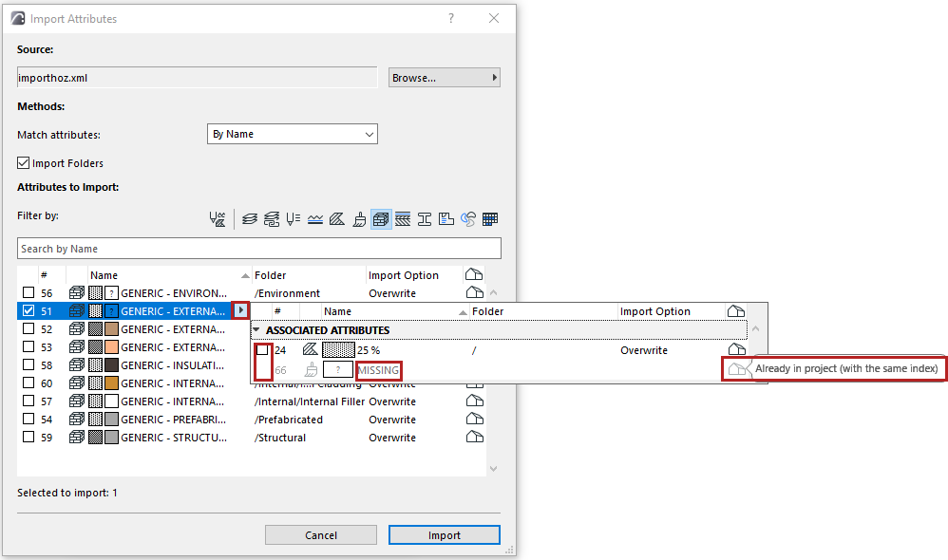Toggle the Import Folders checkbox
Viewport: 948px width, 560px height.
[24, 163]
